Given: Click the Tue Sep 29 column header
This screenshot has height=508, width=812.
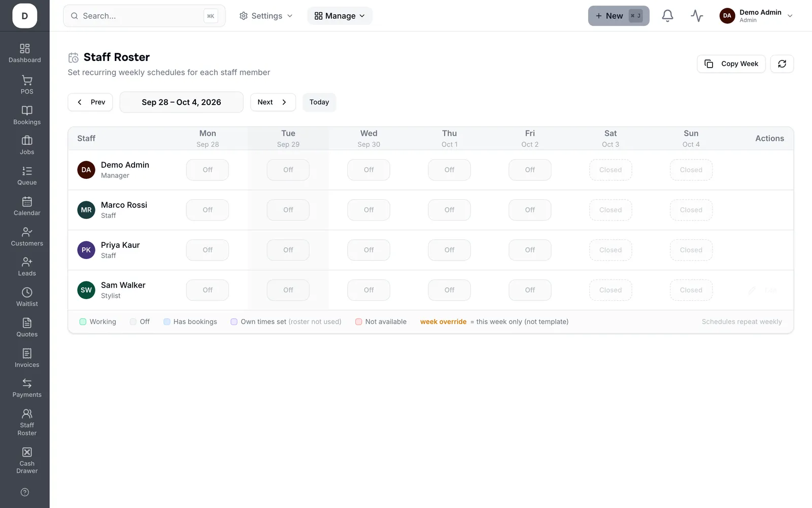Looking at the screenshot, I should pos(288,138).
